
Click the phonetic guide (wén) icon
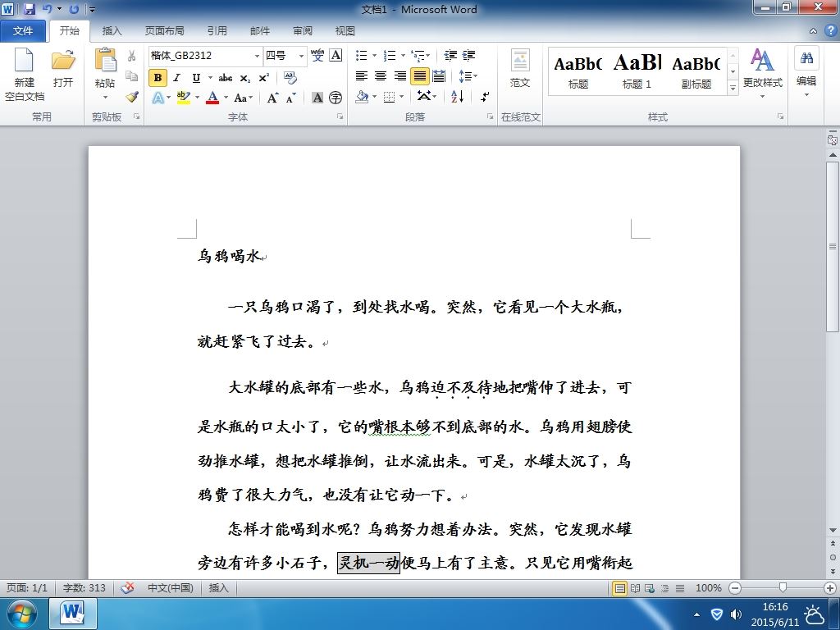click(x=317, y=55)
